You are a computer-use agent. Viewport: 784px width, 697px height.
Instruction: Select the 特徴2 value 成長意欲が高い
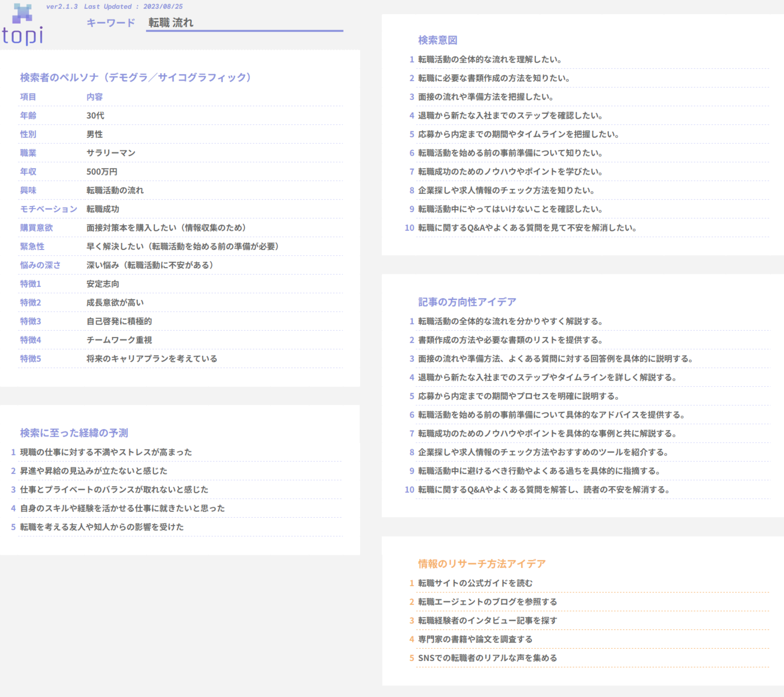click(115, 303)
